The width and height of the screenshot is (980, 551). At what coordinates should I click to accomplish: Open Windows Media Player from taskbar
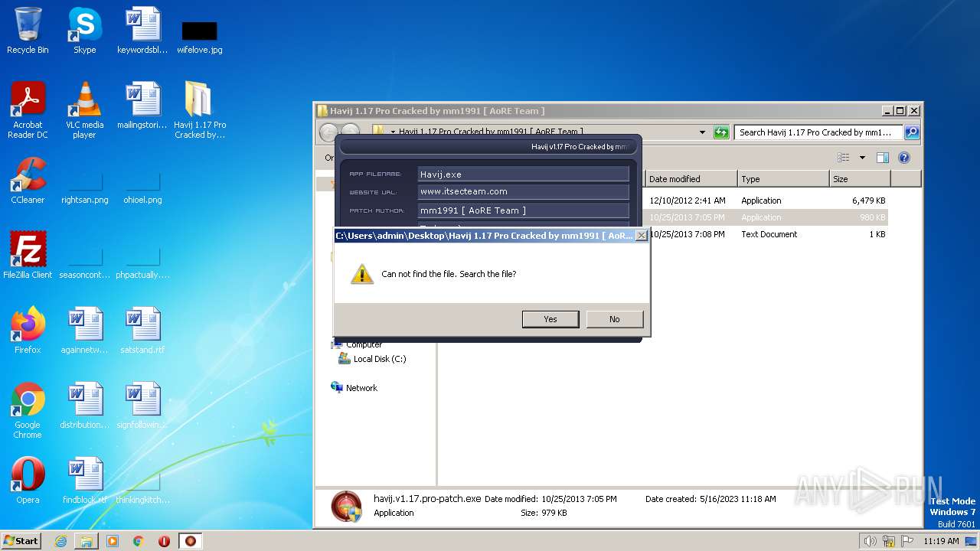[x=113, y=541]
